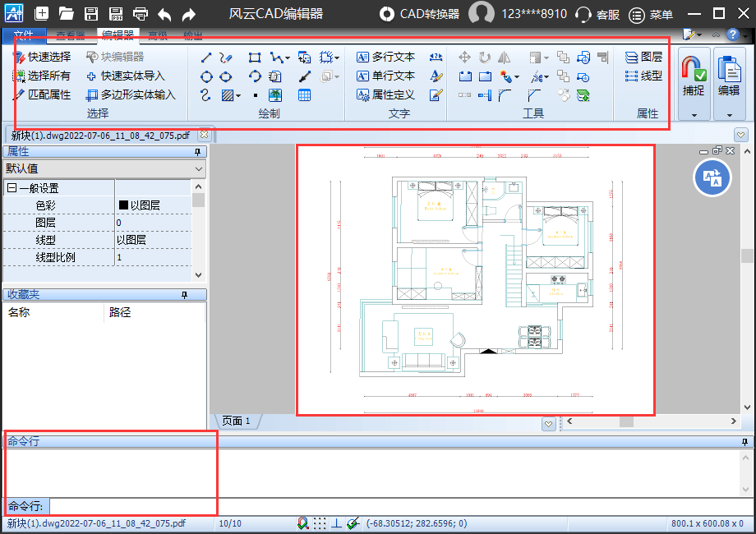756x534 pixels.
Task: Click the Mirror tool icon
Action: point(504,58)
